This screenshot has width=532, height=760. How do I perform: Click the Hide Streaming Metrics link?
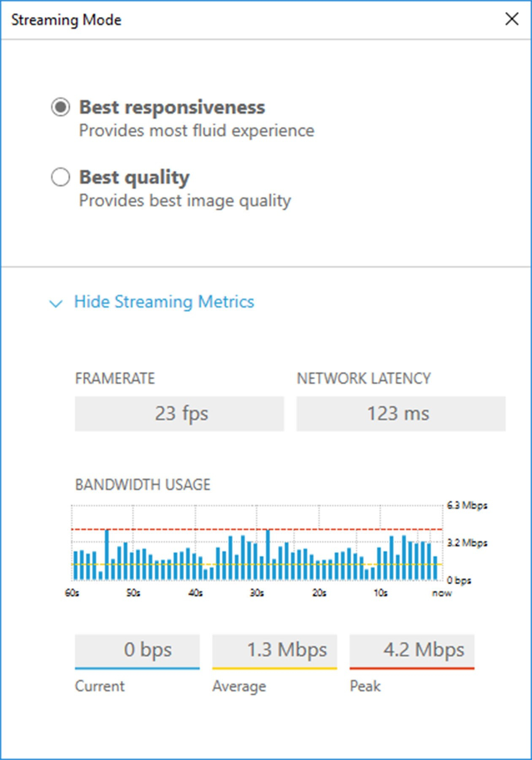pos(164,301)
